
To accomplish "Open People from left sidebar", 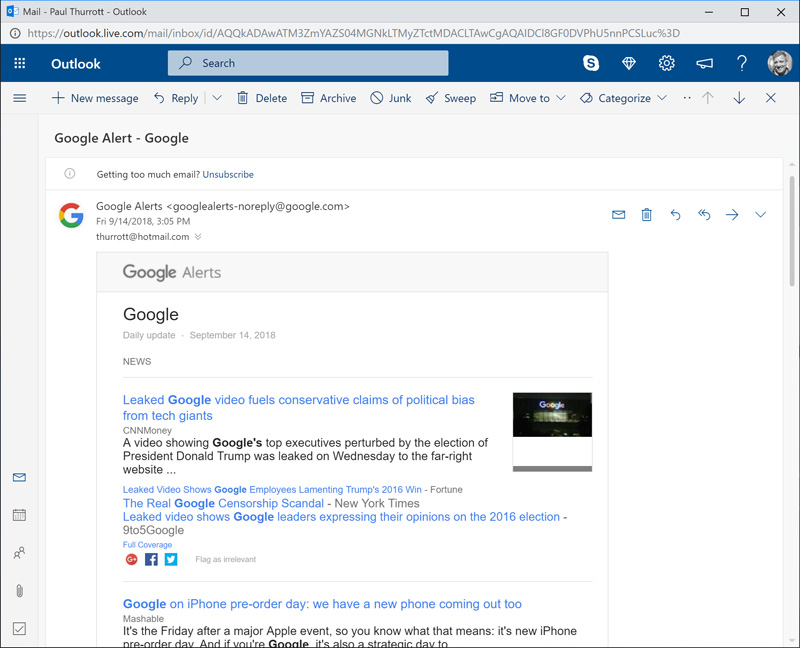I will 19,553.
